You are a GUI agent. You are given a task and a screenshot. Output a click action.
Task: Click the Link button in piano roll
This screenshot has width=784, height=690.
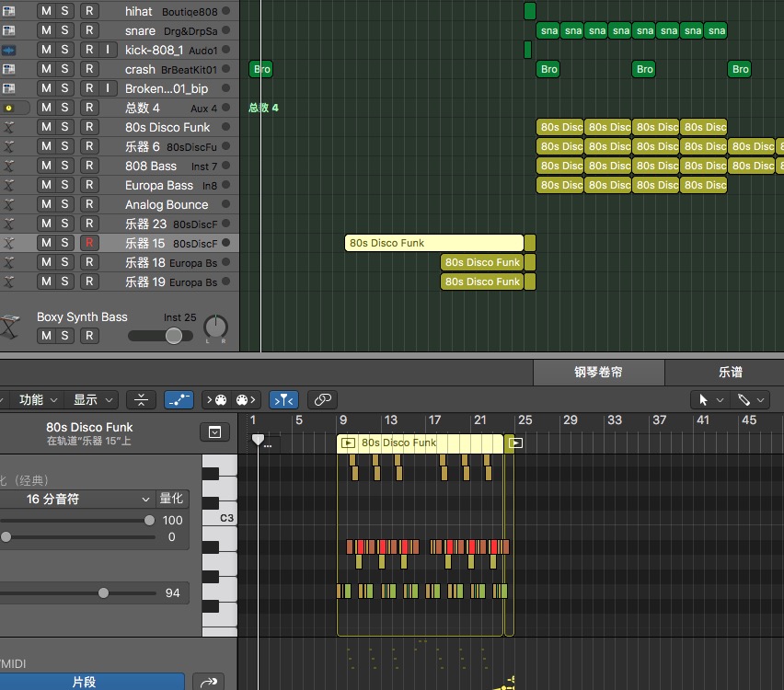(322, 399)
